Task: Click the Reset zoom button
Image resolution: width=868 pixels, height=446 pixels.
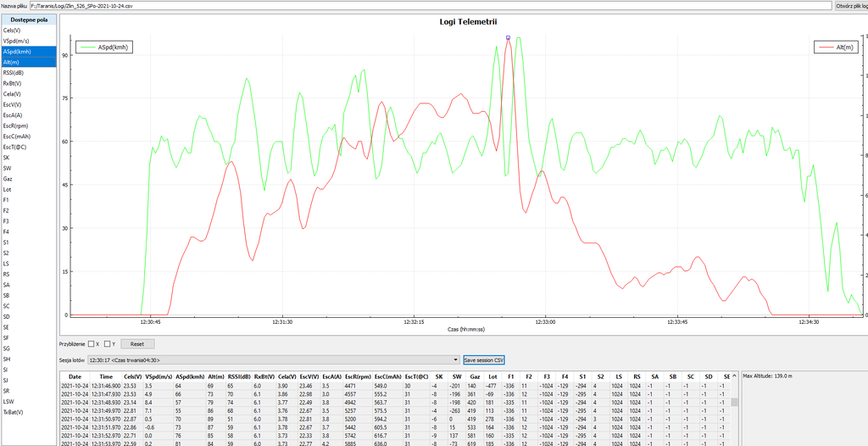Action: (136, 344)
